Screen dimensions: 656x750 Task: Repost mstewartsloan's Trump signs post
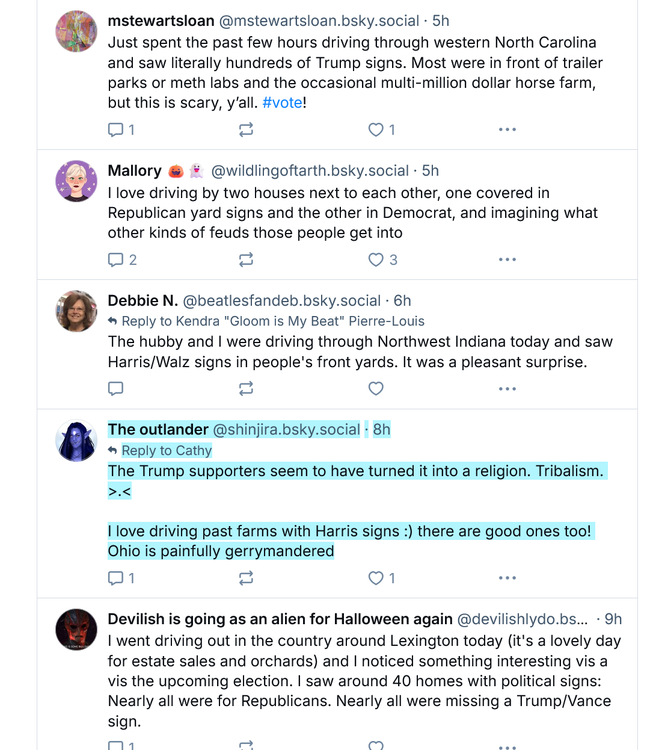point(246,129)
